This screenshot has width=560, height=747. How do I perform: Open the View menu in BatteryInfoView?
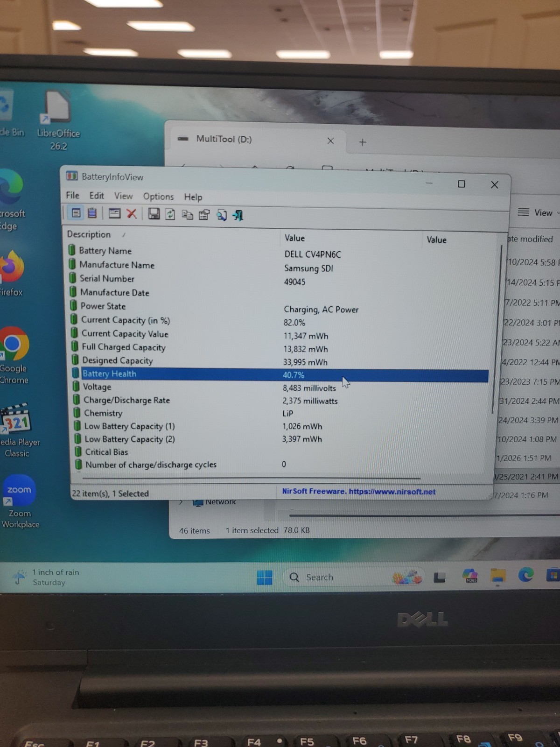(124, 196)
